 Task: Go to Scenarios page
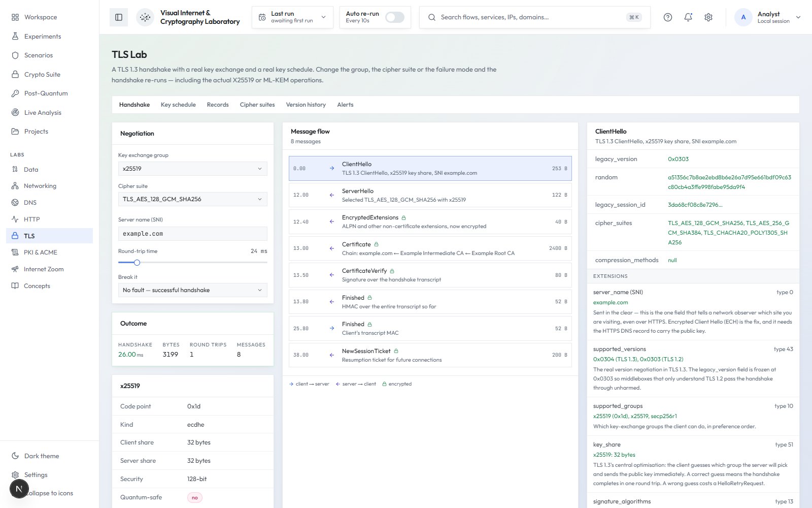(49, 55)
